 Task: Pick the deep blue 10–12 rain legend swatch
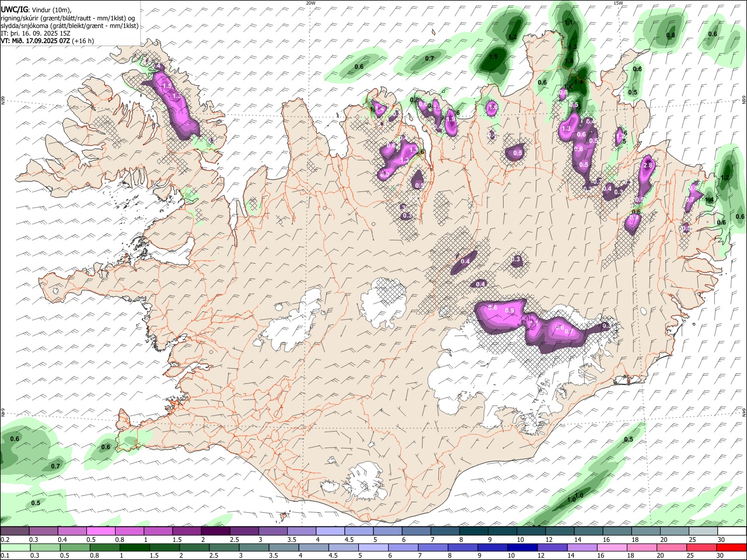coord(522,547)
